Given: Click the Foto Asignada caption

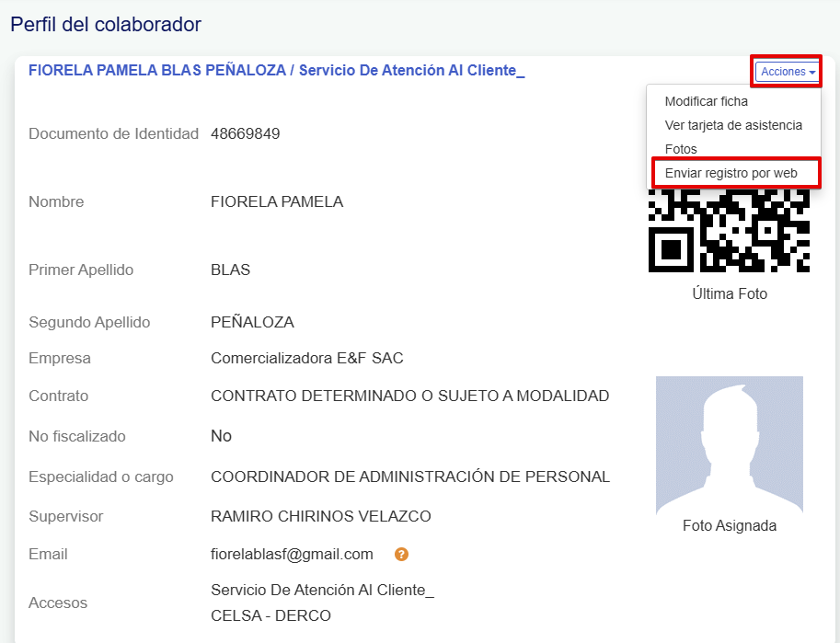Looking at the screenshot, I should [730, 525].
